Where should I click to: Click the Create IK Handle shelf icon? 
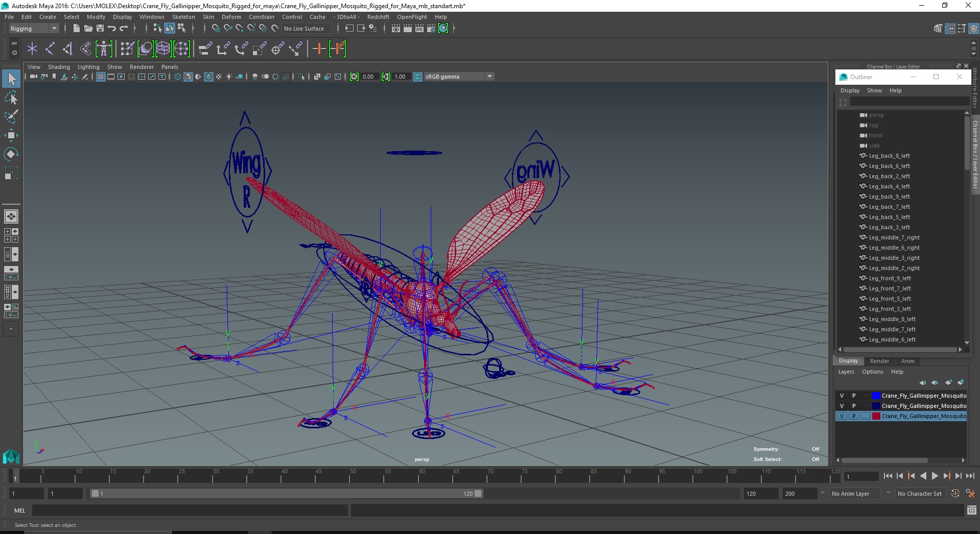coord(68,49)
